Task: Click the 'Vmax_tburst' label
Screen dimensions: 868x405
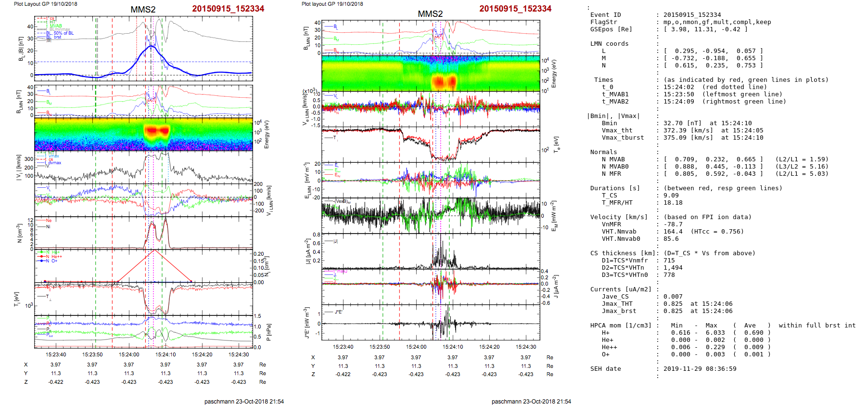Action: [x=623, y=138]
